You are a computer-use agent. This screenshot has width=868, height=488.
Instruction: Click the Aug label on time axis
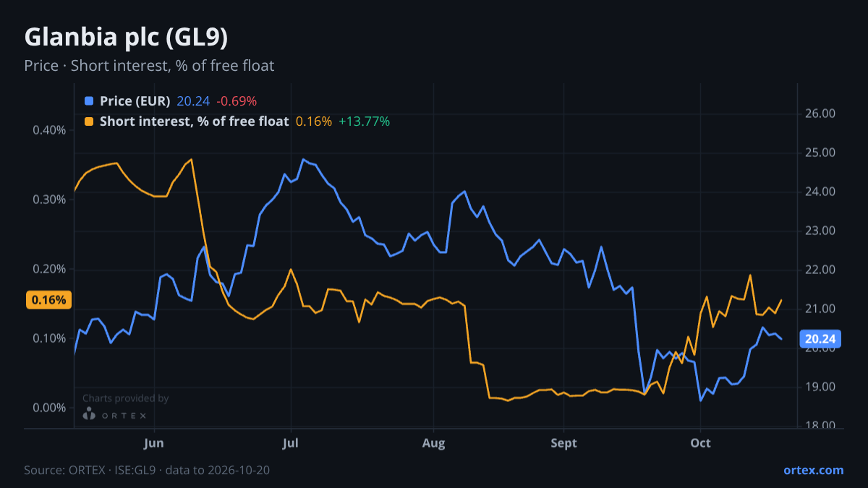pyautogui.click(x=433, y=443)
